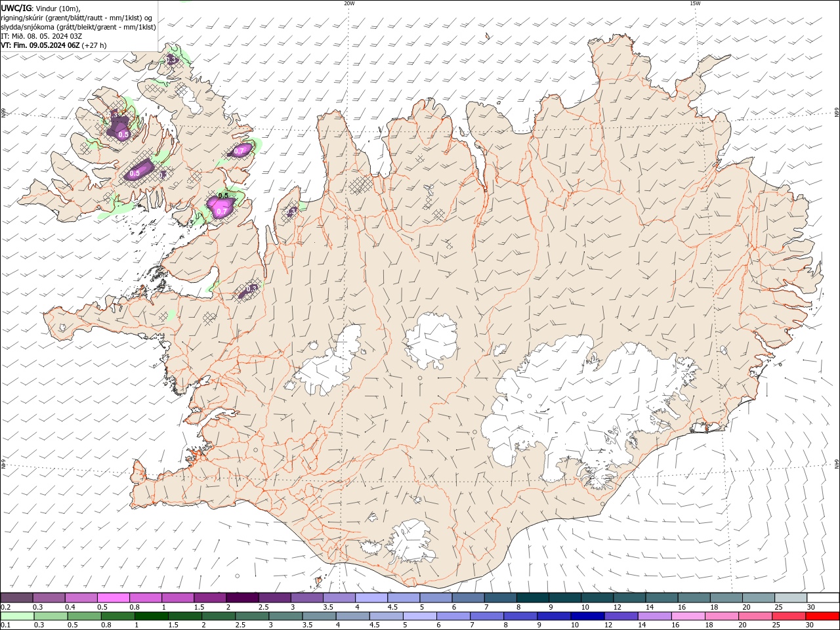This screenshot has height=630, width=840.
Task: Select lower legend swatch labeled 2
Action: tap(218, 616)
